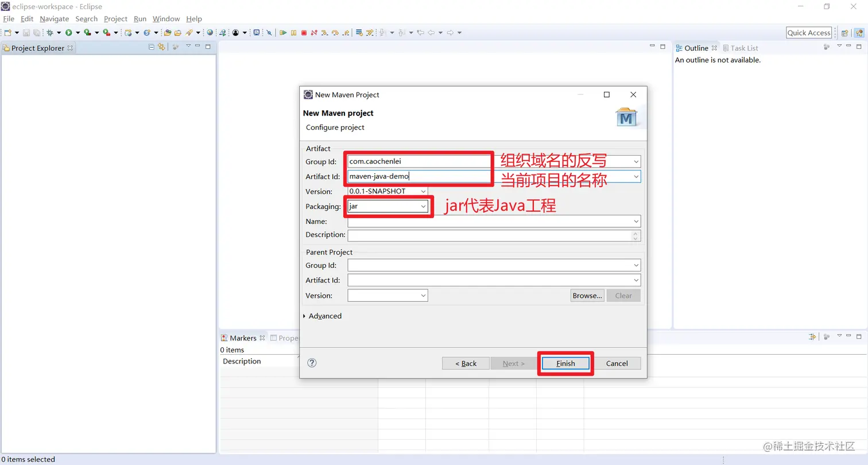Click the Forward navigation arrow in main toolbar

(450, 33)
